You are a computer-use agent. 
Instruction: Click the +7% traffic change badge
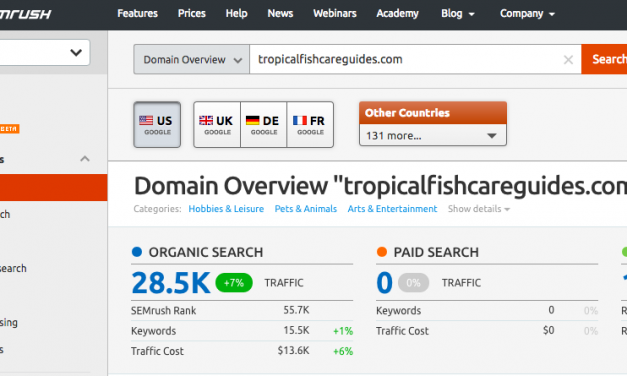(234, 283)
